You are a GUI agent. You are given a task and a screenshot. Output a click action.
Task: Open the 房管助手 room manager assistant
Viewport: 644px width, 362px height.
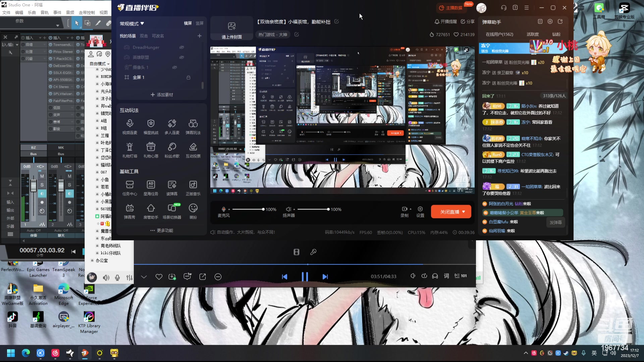pyautogui.click(x=151, y=212)
